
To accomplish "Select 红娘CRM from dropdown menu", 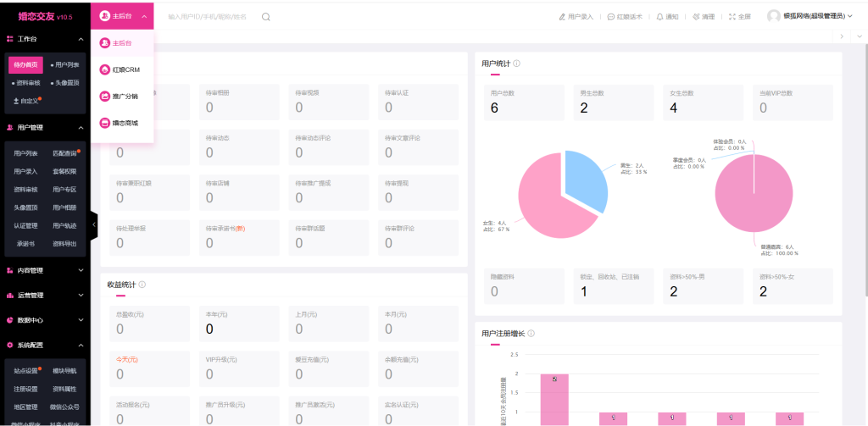I will pos(124,69).
